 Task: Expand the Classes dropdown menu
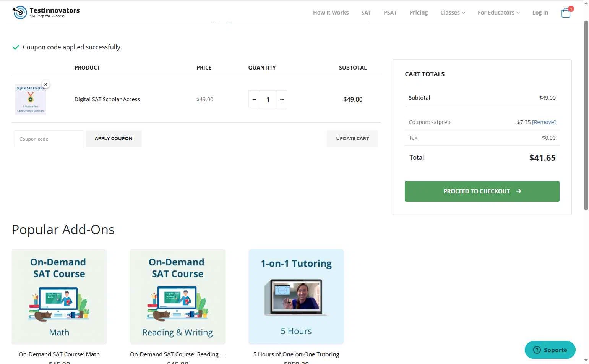click(x=453, y=13)
